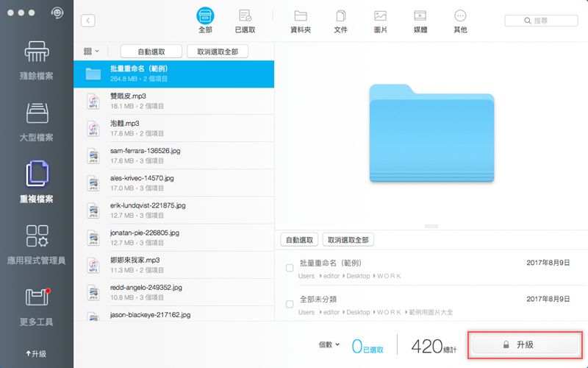Click the 0 已選取 counter
The height and width of the screenshot is (368, 588).
367,346
